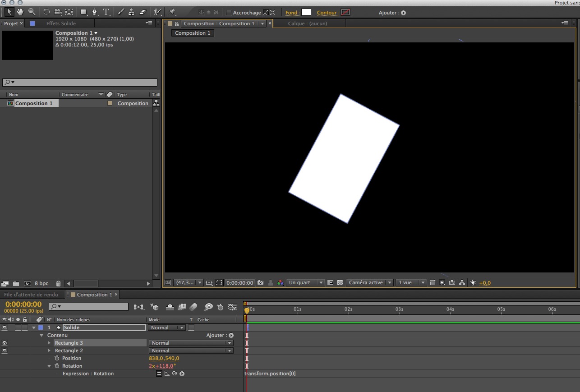Open the Caméra active dropdown
The height and width of the screenshot is (392, 580).
[x=370, y=283]
